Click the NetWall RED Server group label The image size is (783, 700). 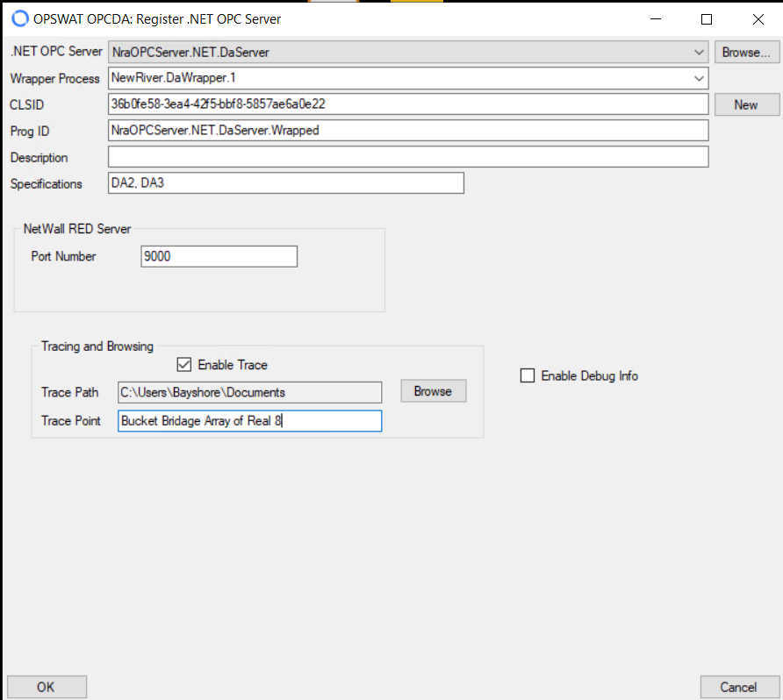(x=77, y=229)
